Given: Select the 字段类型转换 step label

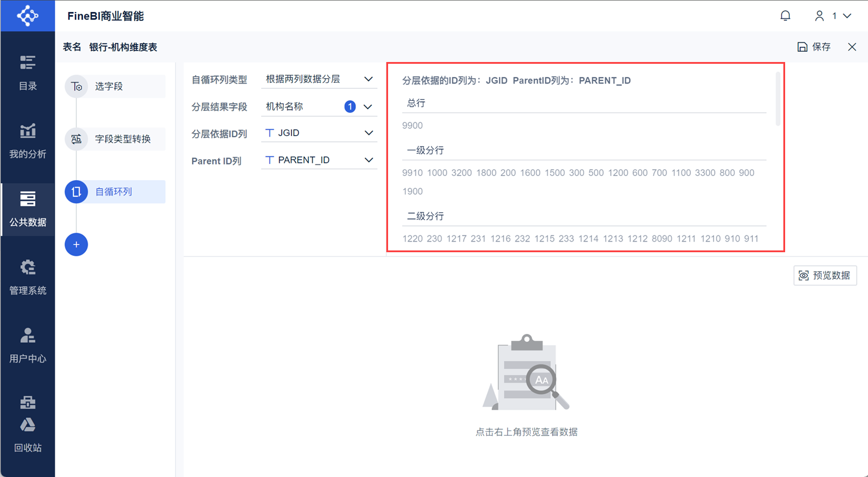Looking at the screenshot, I should pyautogui.click(x=123, y=139).
